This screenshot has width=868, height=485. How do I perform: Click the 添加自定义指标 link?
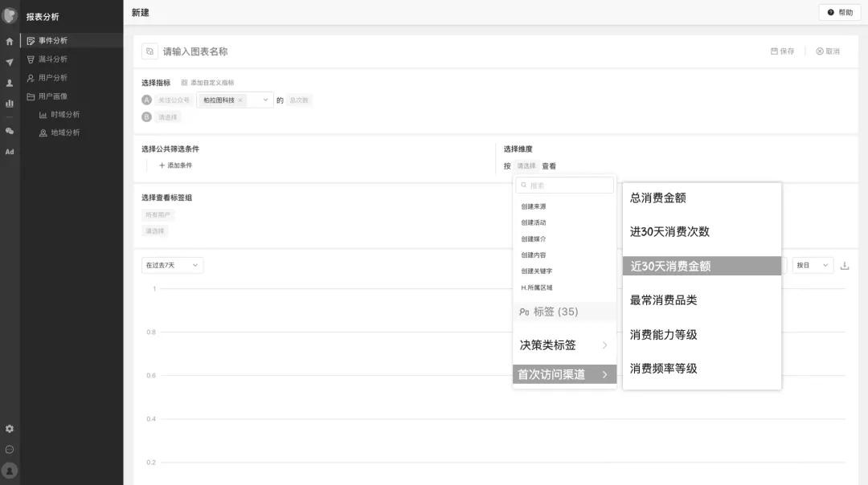click(x=211, y=82)
